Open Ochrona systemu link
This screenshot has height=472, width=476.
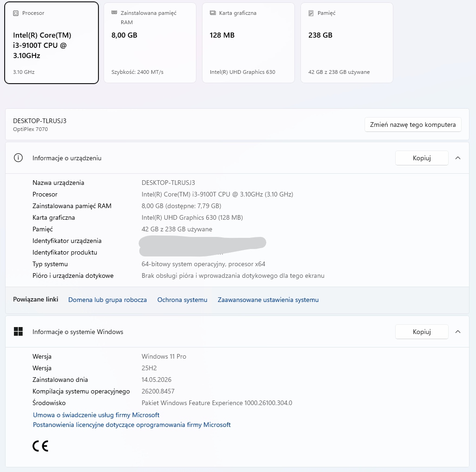click(182, 300)
